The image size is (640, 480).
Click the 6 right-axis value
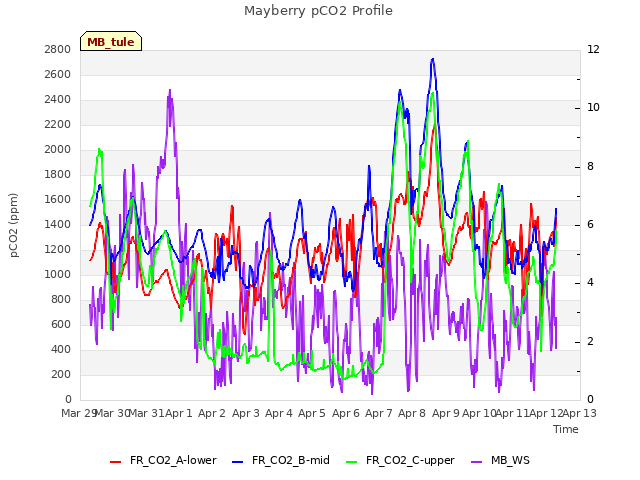(590, 224)
